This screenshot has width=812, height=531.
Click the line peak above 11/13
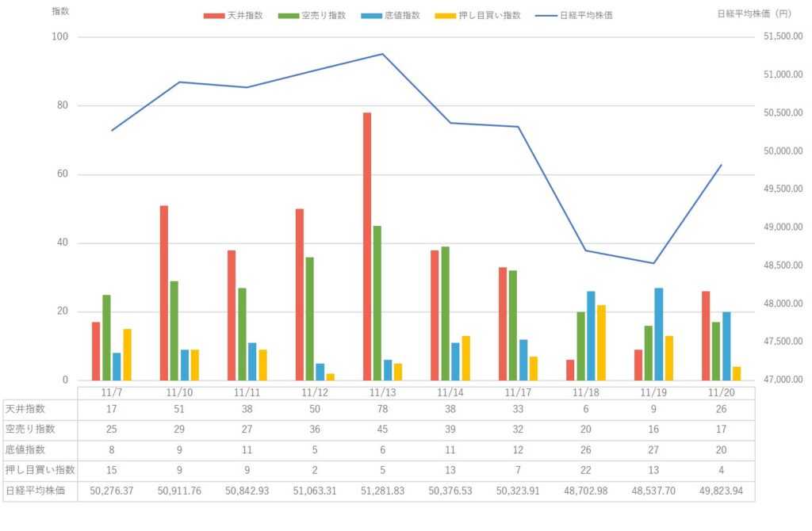382,54
